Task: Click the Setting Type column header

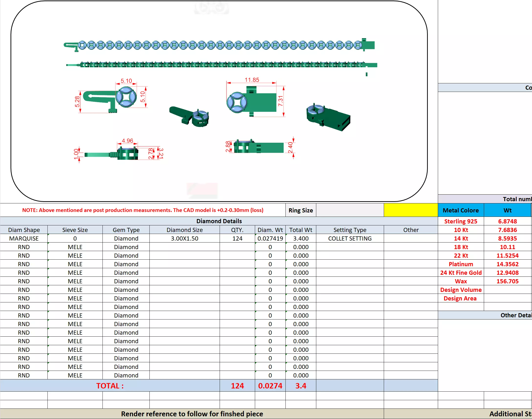Action: point(350,230)
